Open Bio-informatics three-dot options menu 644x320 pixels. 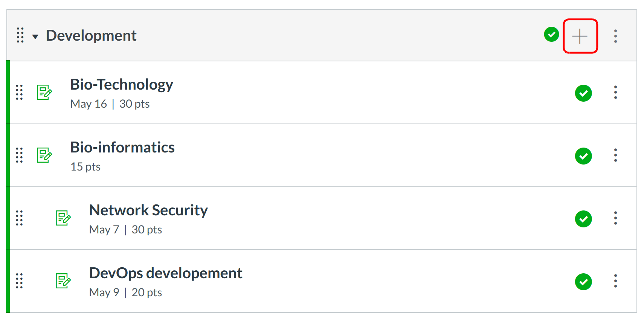pyautogui.click(x=615, y=155)
